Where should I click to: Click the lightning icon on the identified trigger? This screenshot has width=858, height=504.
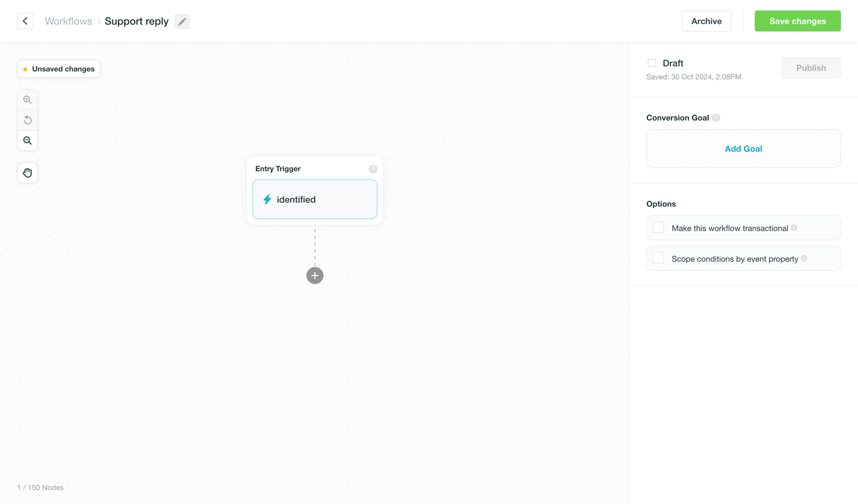point(267,199)
